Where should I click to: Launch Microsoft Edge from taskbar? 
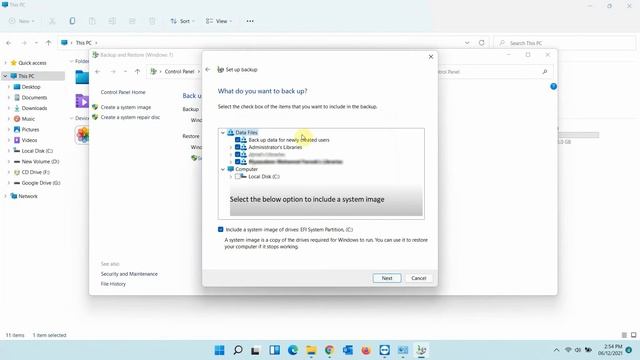tap(293, 350)
